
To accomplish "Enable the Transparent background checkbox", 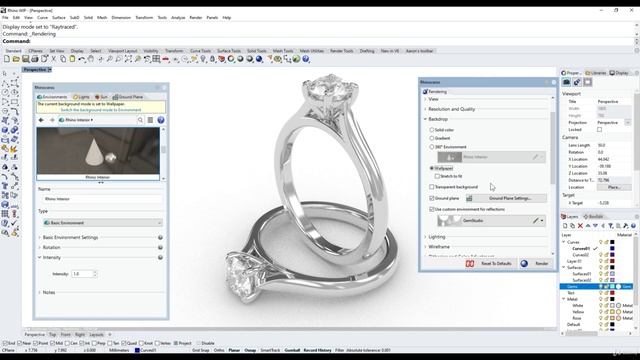I will (x=431, y=187).
